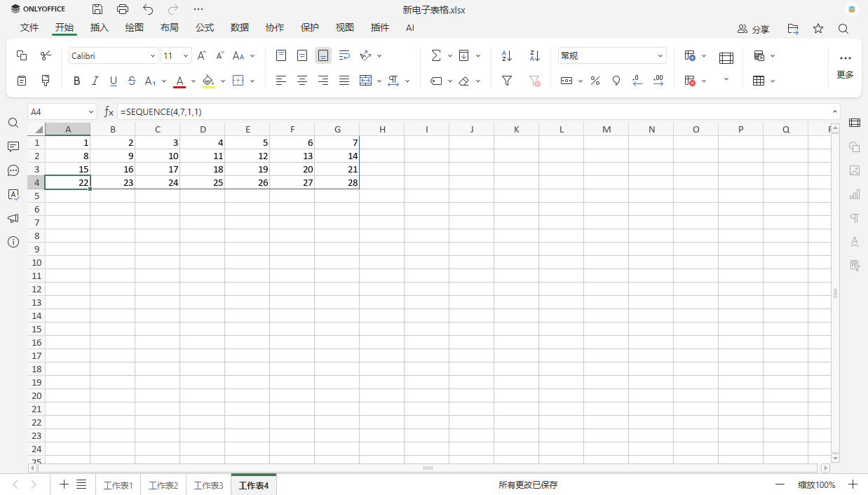The width and height of the screenshot is (868, 495).
Task: Open the font color dropdown arrow
Action: [x=193, y=81]
